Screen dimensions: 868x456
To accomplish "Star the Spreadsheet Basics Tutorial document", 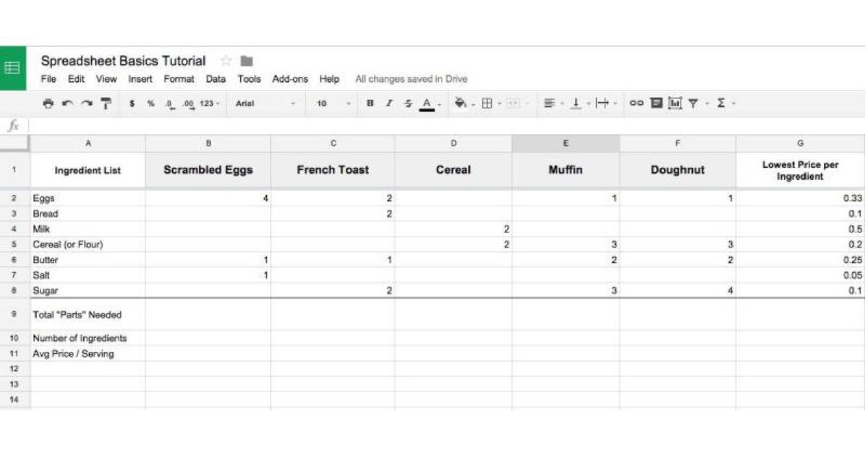I will 226,61.
